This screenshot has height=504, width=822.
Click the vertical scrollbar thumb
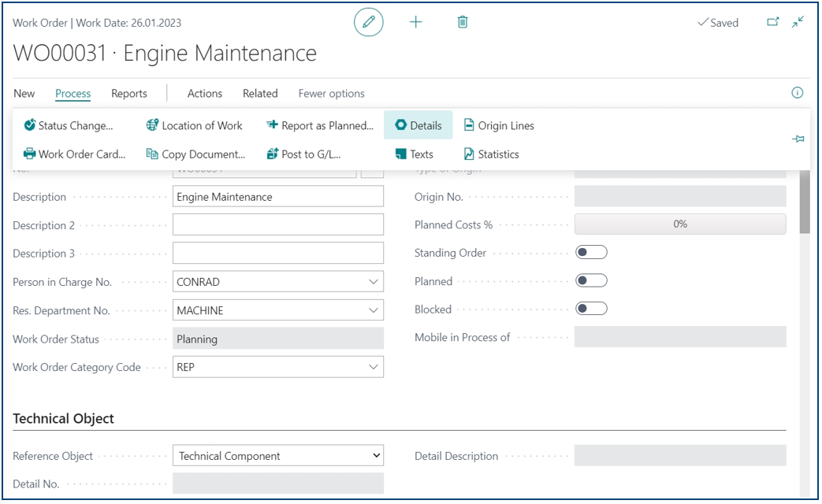805,202
